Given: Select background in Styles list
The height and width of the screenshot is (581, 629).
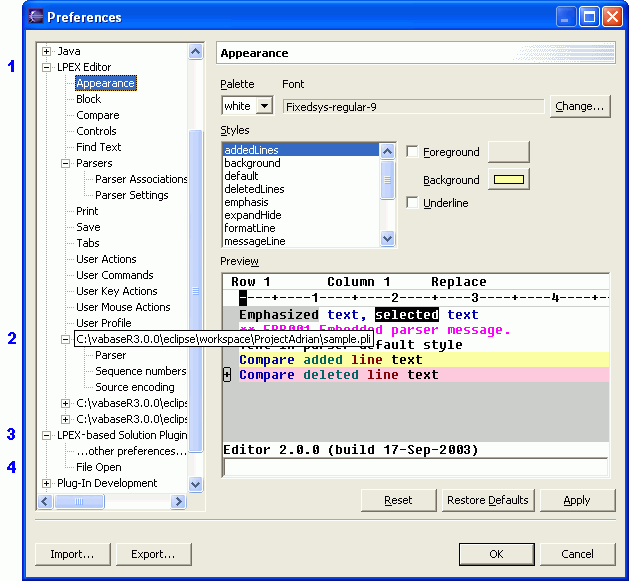Looking at the screenshot, I should point(300,163).
